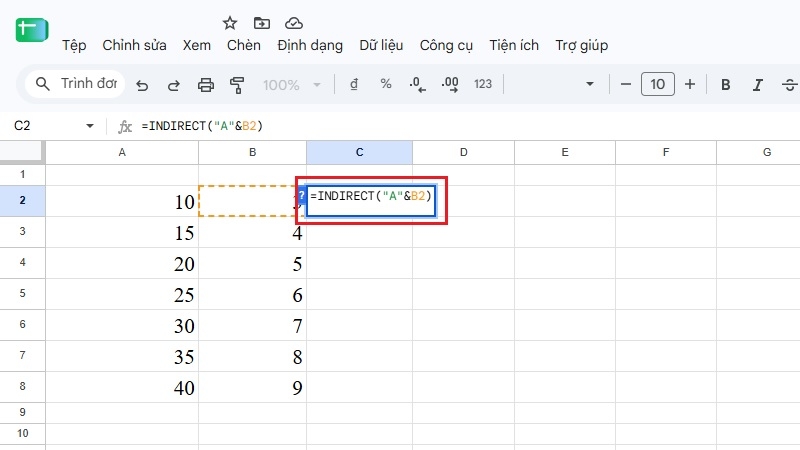Open the Trợ giúp menu
Image resolution: width=800 pixels, height=450 pixels.
[582, 45]
